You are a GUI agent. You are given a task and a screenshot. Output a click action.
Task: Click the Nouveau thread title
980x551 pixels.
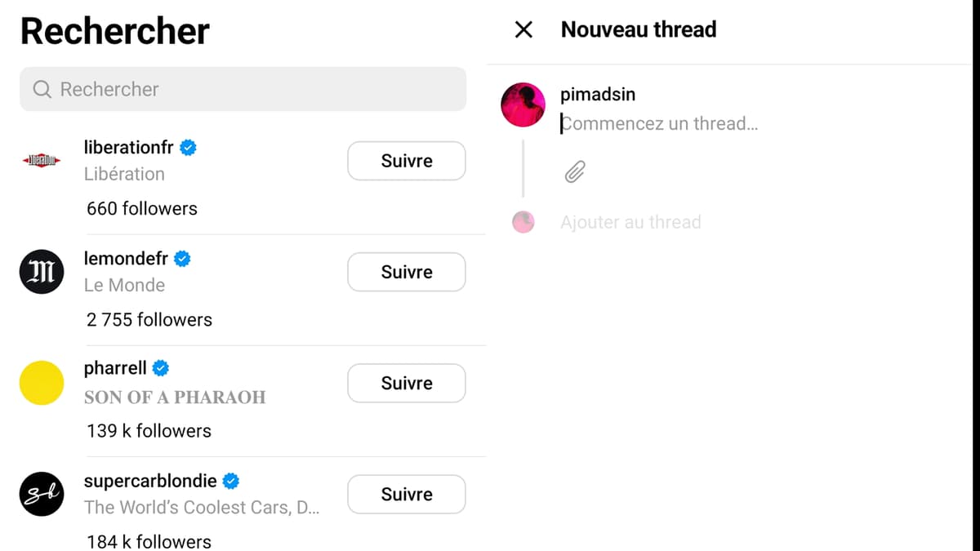638,29
